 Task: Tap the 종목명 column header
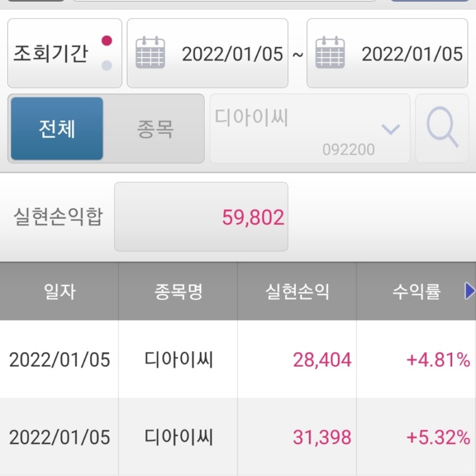pos(178,291)
